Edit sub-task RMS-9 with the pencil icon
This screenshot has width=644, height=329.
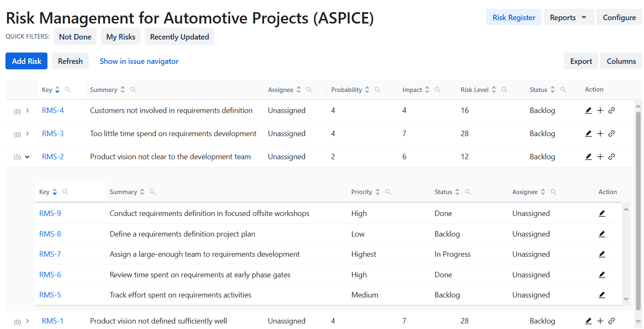tap(602, 213)
